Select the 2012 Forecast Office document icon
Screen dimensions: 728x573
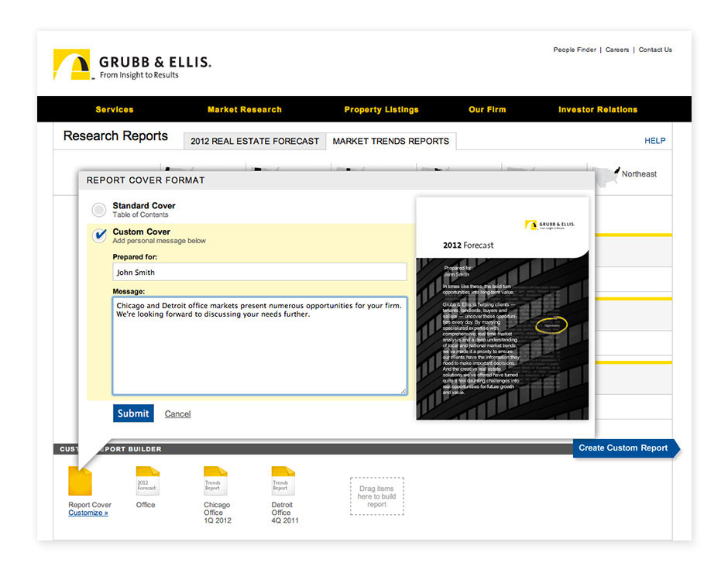(x=148, y=481)
